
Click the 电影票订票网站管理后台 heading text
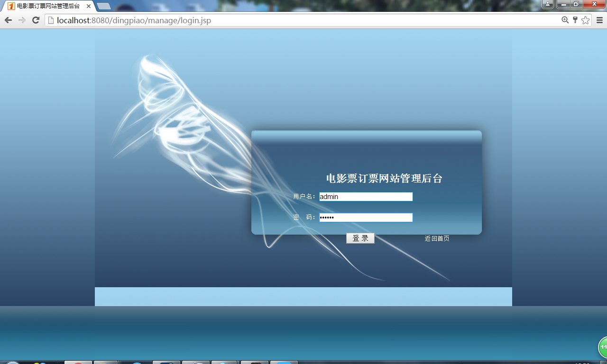[384, 179]
